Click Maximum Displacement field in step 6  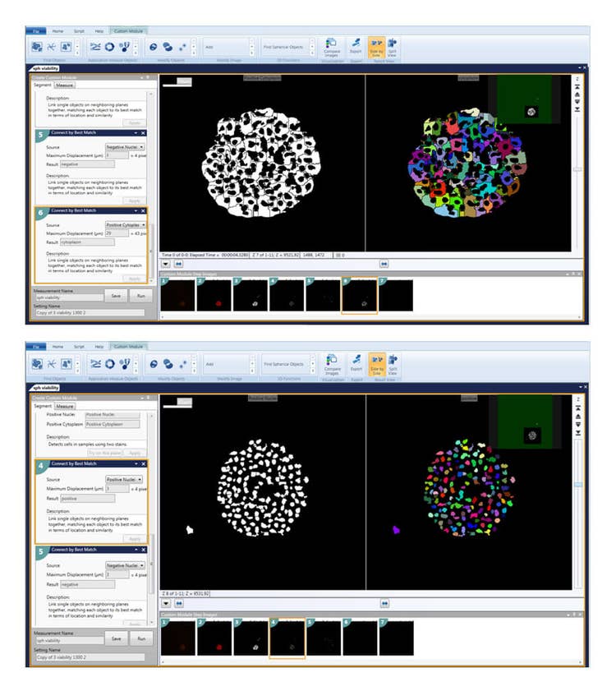click(117, 233)
